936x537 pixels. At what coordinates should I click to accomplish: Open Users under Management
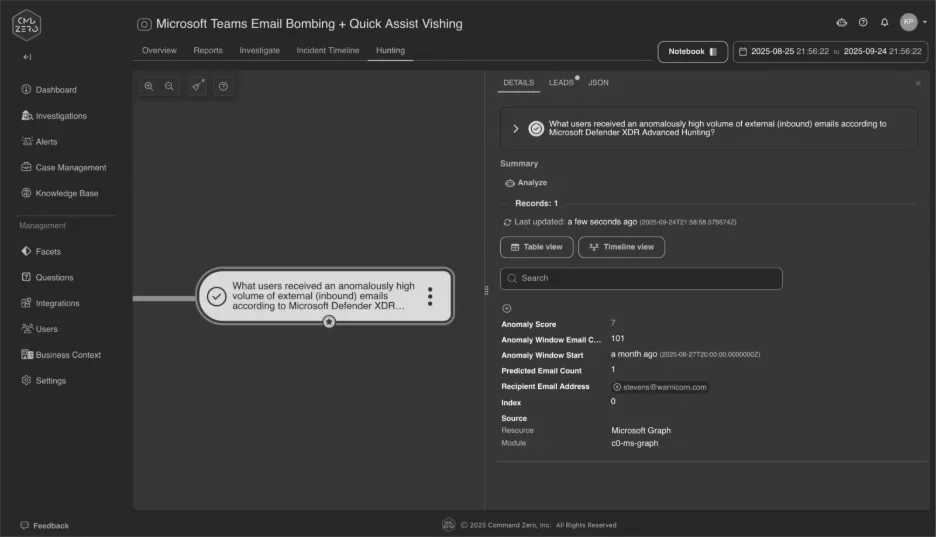tap(39, 329)
